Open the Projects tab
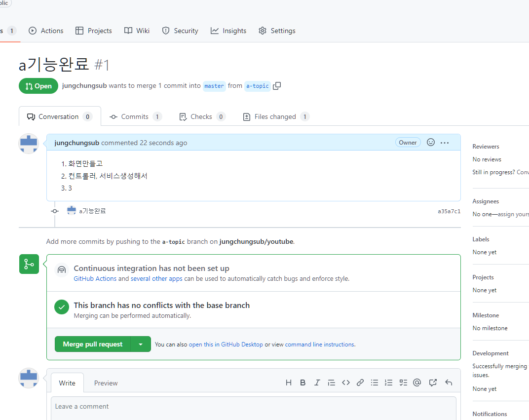Viewport: 529px width, 420px height. 93,31
